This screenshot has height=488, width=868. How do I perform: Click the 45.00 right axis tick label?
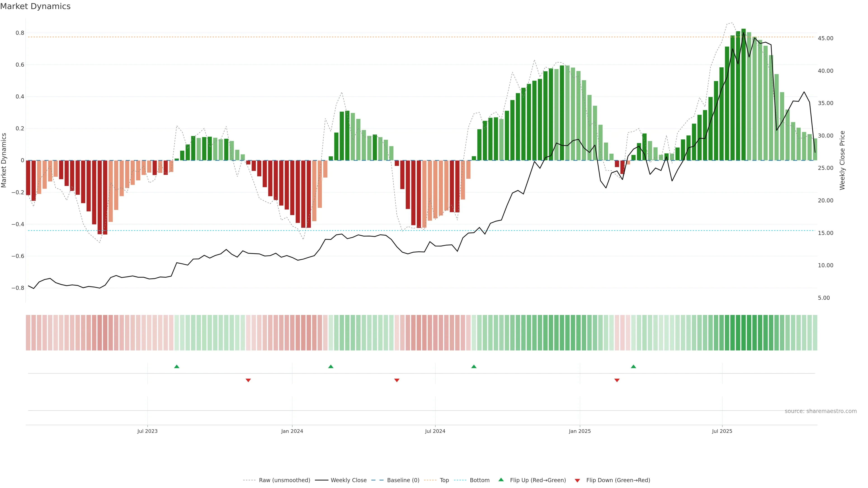coord(825,38)
